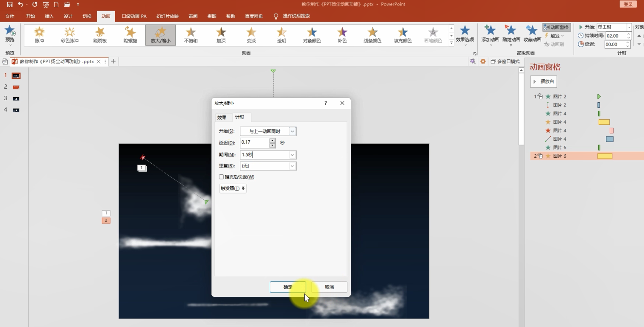Click the 取消 cancel button
This screenshot has width=644, height=327.
tap(329, 287)
